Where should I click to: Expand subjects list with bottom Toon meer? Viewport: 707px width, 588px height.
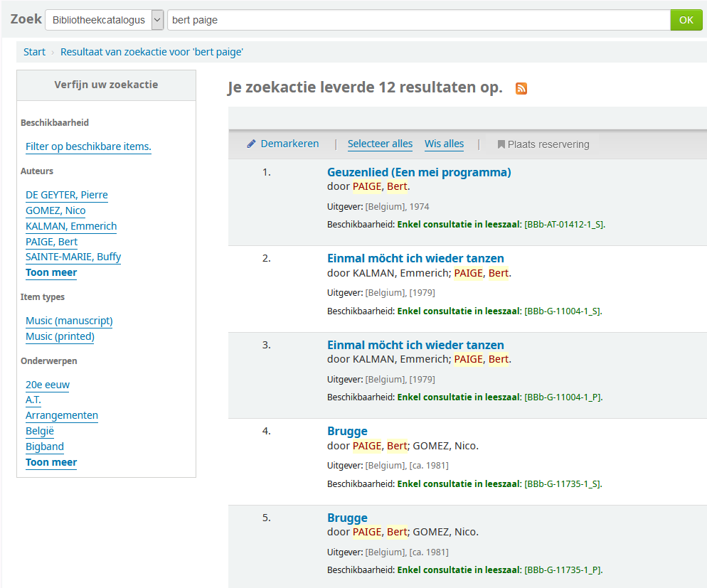click(51, 463)
